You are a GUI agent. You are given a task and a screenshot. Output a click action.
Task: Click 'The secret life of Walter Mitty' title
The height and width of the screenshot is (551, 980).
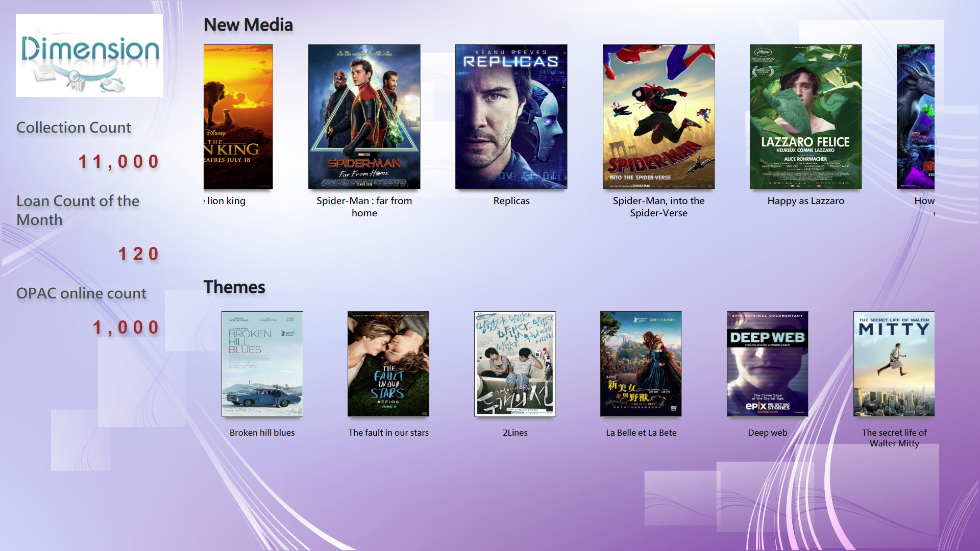click(894, 438)
